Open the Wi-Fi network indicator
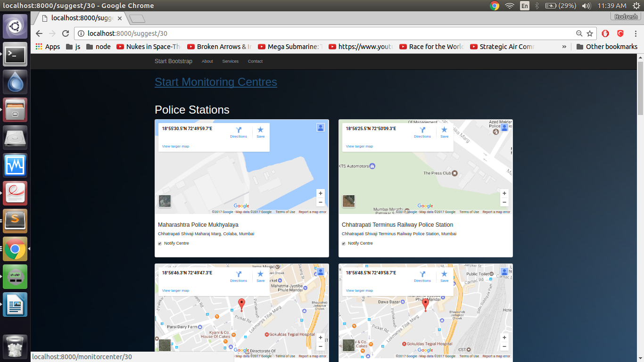 pos(510,6)
